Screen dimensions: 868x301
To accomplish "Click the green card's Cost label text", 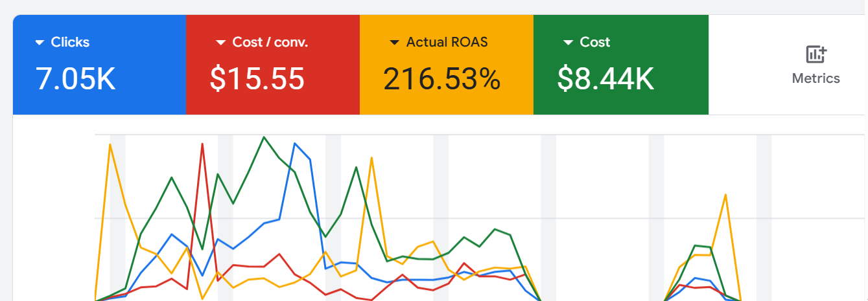I will pyautogui.click(x=595, y=42).
